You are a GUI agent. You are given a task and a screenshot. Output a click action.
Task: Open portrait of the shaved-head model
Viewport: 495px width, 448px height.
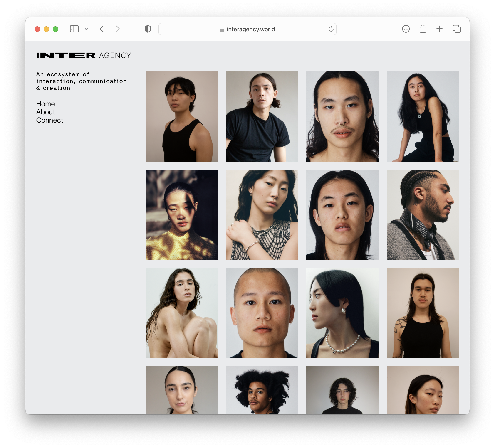262,313
